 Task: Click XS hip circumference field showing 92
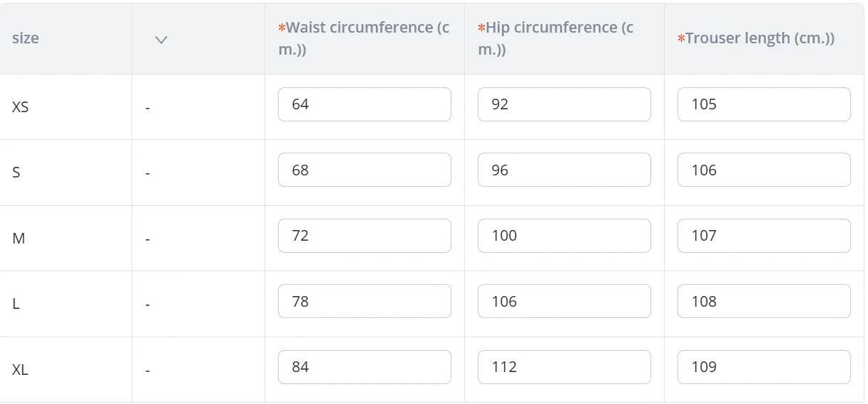564,104
